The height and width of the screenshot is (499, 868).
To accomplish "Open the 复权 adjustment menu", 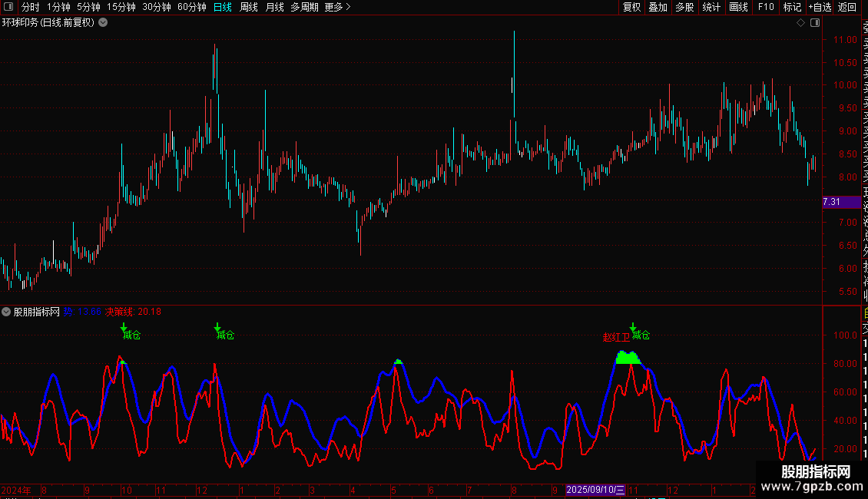I will click(x=631, y=7).
